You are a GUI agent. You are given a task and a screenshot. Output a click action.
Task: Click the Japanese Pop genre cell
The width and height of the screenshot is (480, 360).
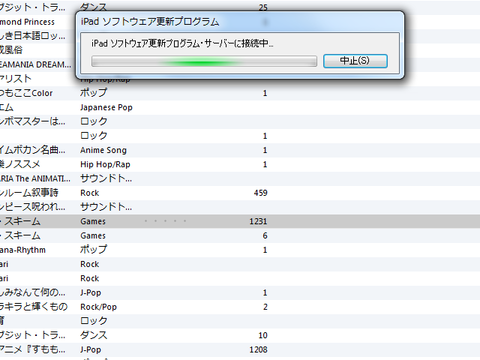click(x=106, y=107)
